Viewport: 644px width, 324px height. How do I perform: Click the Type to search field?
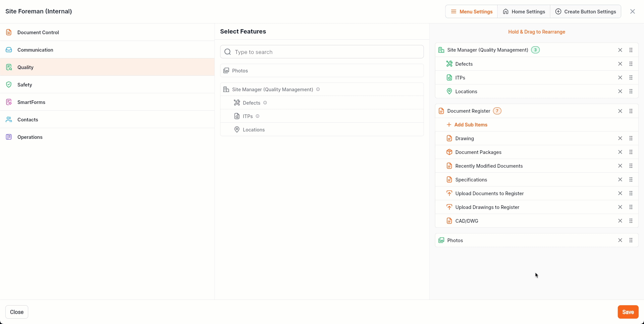[x=322, y=52]
